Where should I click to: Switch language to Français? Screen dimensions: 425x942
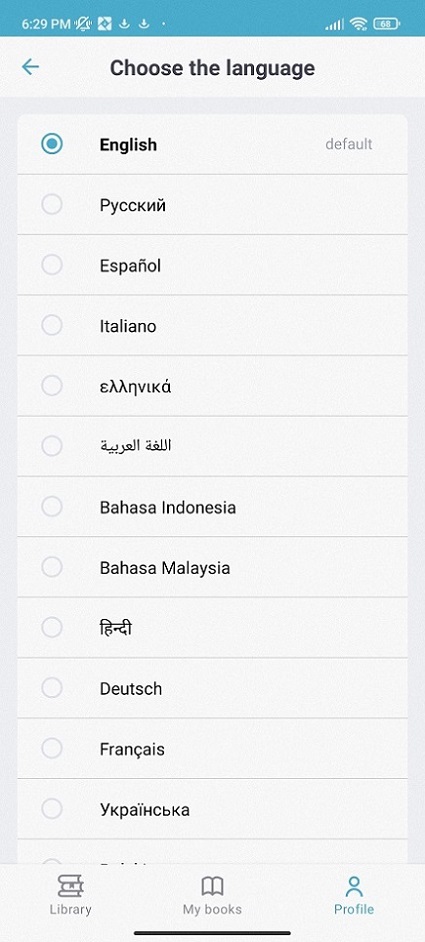[212, 749]
